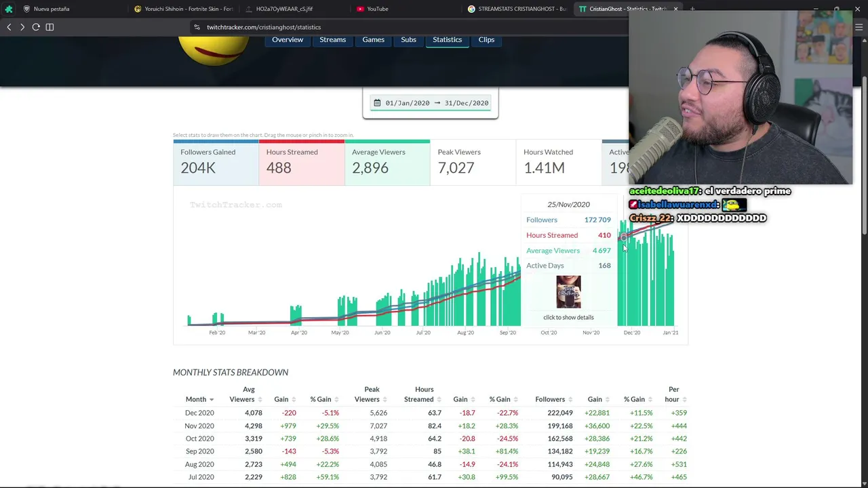868x488 pixels.
Task: Open the Games tab
Action: coord(374,40)
